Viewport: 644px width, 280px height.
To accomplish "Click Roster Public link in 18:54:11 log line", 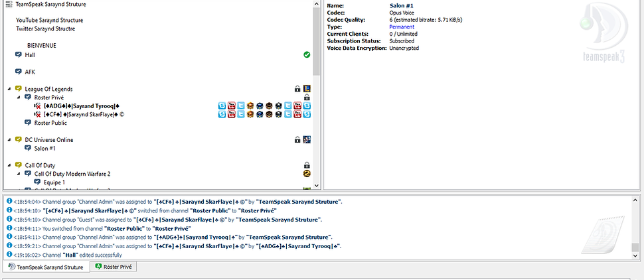I will 124,228.
